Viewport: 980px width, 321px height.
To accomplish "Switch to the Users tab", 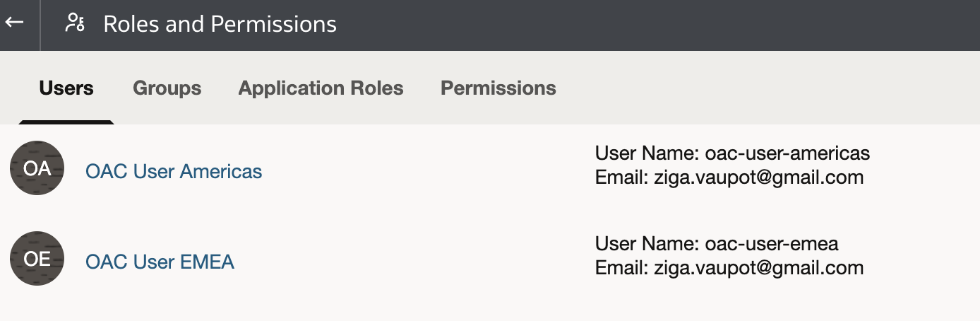I will tap(66, 88).
